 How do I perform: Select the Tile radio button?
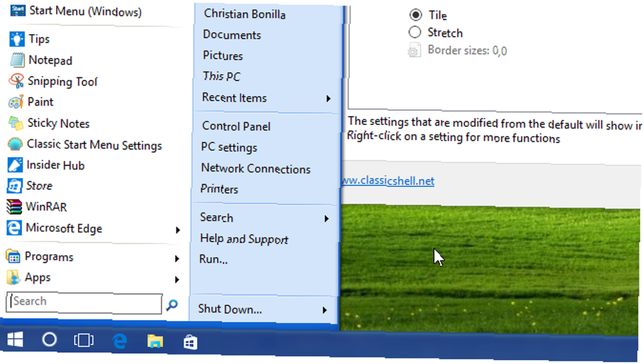[415, 15]
